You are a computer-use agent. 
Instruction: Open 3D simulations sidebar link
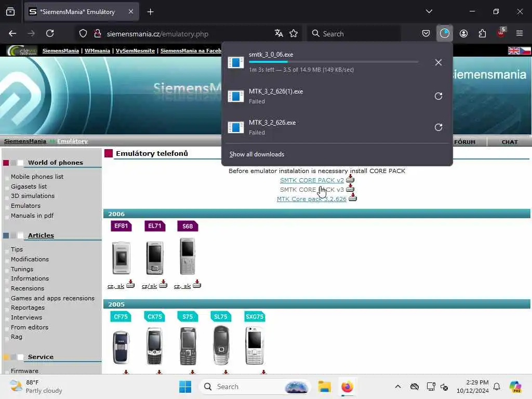pos(33,196)
